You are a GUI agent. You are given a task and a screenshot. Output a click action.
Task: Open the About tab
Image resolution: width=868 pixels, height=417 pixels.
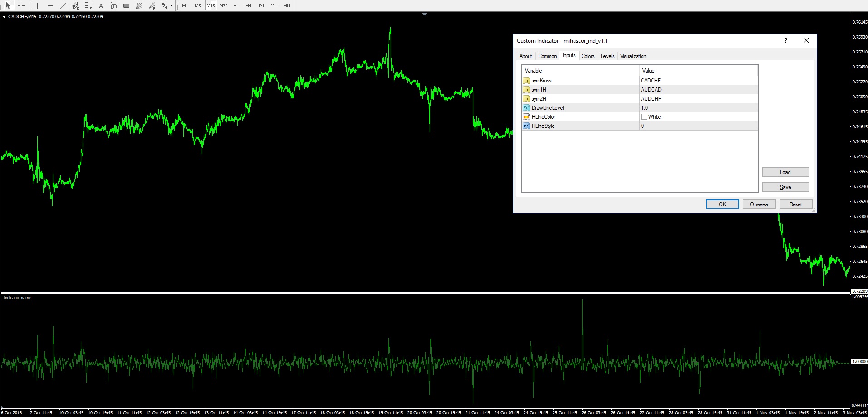(525, 56)
